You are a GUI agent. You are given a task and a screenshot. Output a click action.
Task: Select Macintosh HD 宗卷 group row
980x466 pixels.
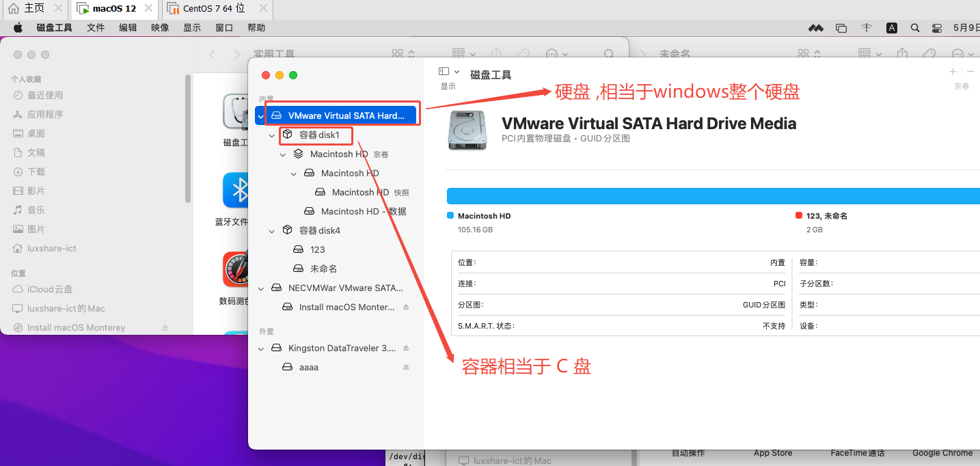tap(340, 154)
